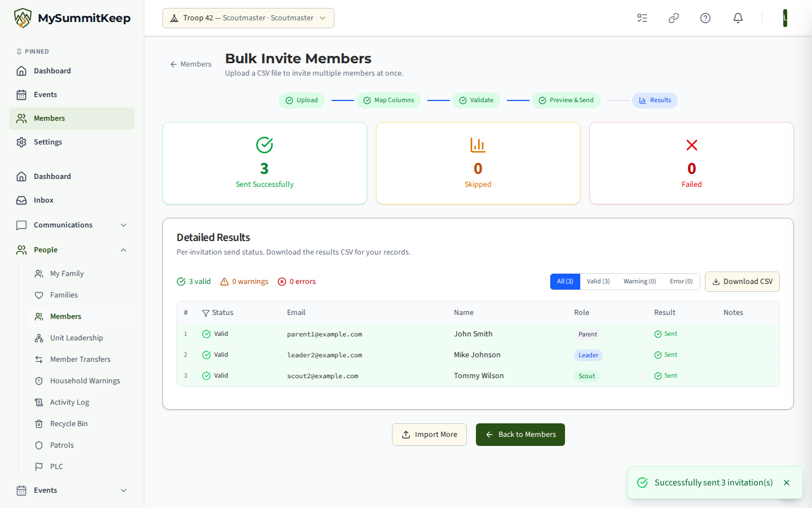
Task: Open the second Dashboard item below Settings
Action: click(72, 177)
